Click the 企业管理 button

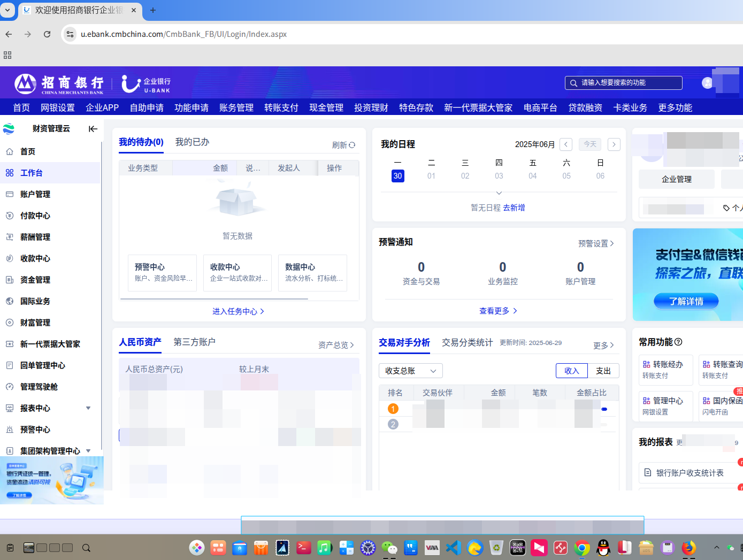677,179
